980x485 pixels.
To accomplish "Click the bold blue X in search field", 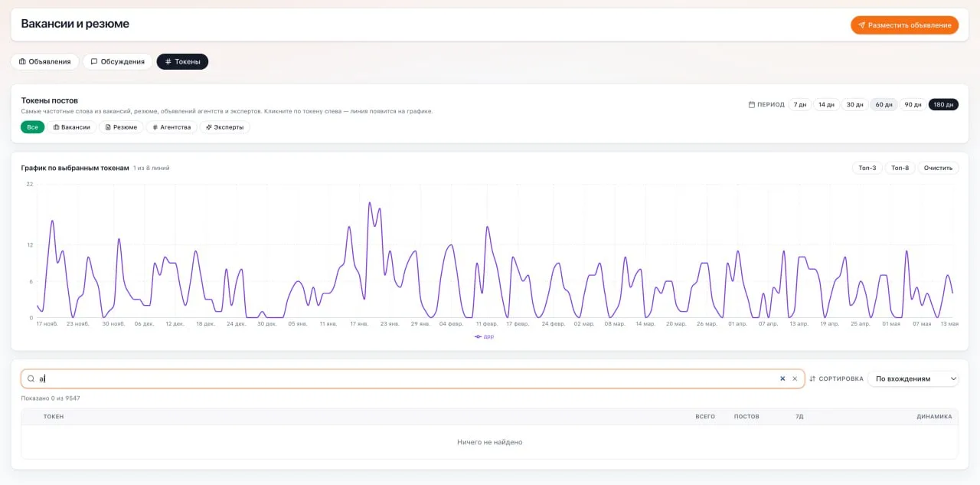I will 782,378.
